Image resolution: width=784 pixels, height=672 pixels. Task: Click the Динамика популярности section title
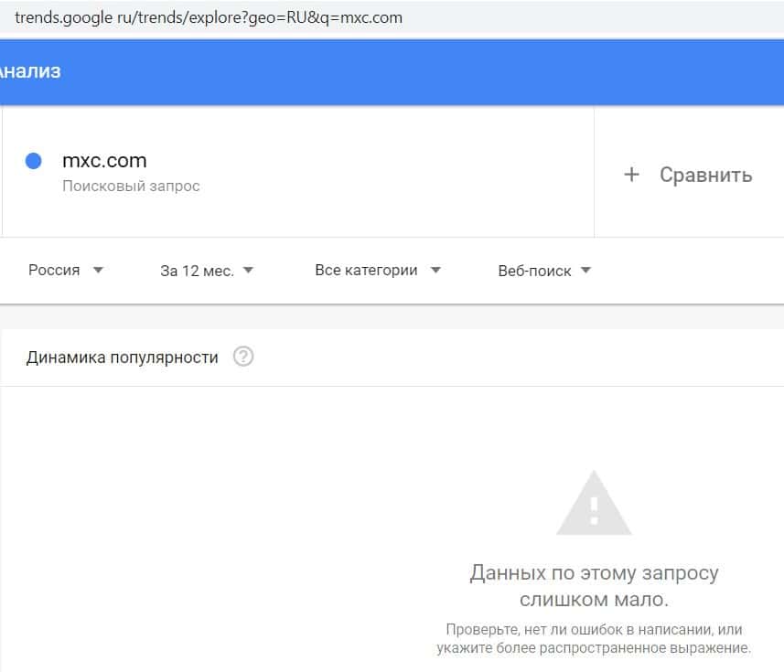[123, 357]
